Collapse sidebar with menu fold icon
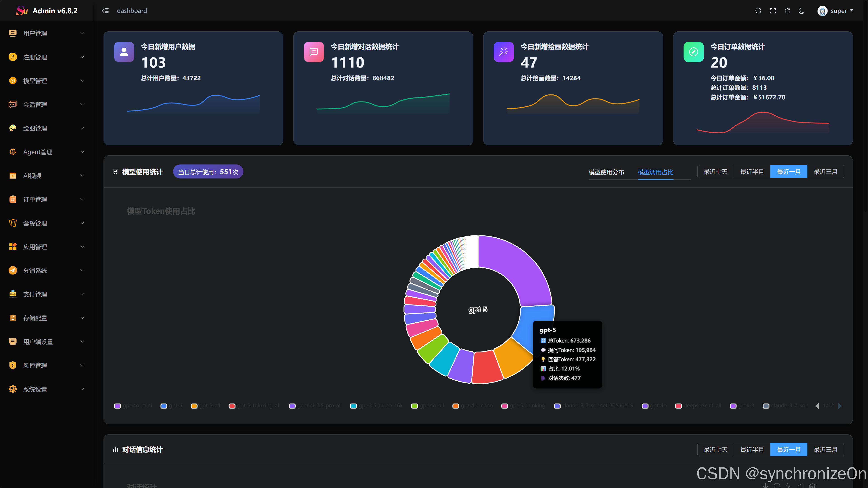Image resolution: width=868 pixels, height=488 pixels. 105,11
